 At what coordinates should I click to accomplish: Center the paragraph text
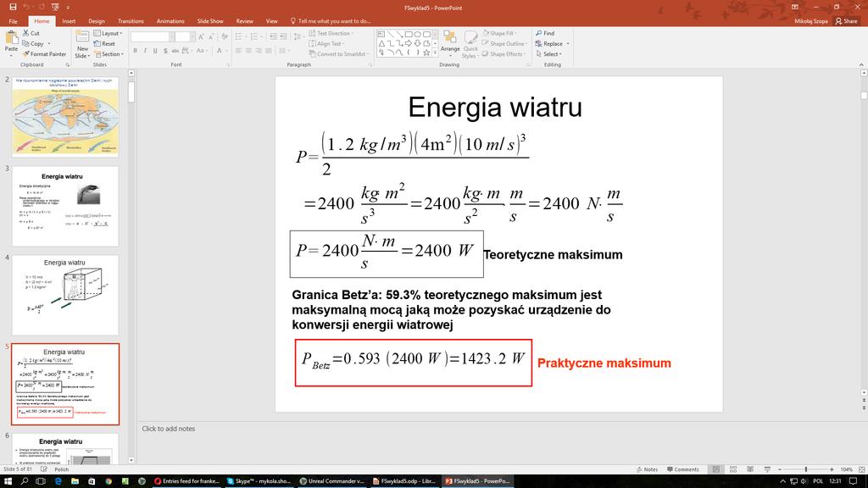point(248,51)
